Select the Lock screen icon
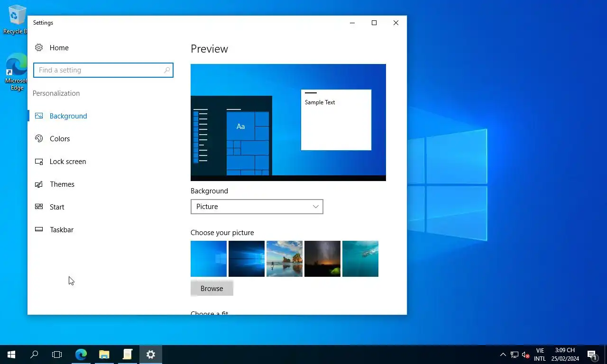The width and height of the screenshot is (607, 364). (39, 161)
